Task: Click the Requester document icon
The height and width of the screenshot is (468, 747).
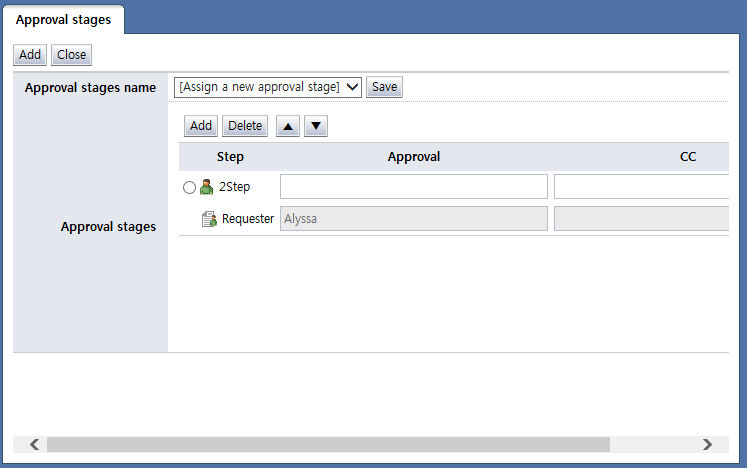Action: tap(209, 219)
